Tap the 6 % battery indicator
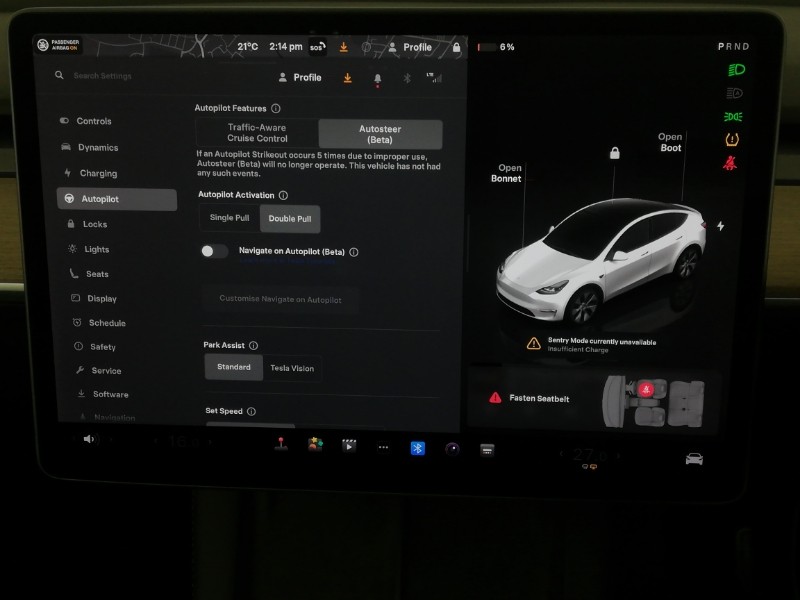The width and height of the screenshot is (800, 600). (x=496, y=47)
